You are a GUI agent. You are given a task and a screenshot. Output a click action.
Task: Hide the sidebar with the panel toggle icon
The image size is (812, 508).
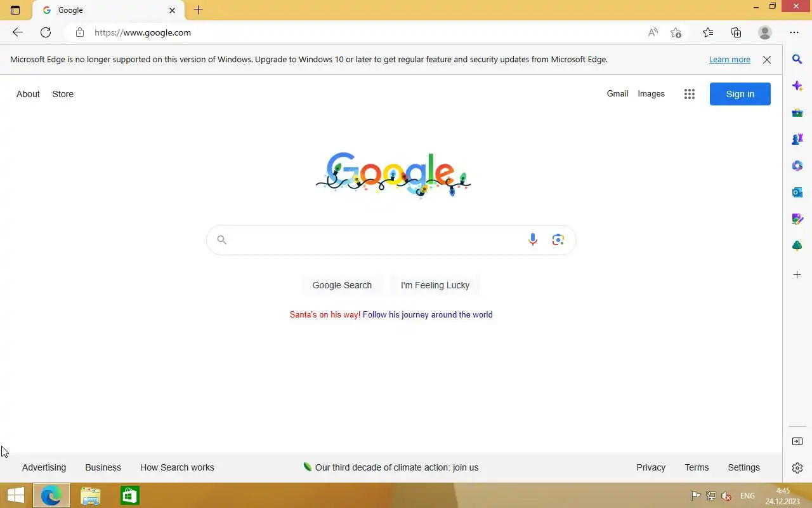tap(797, 441)
